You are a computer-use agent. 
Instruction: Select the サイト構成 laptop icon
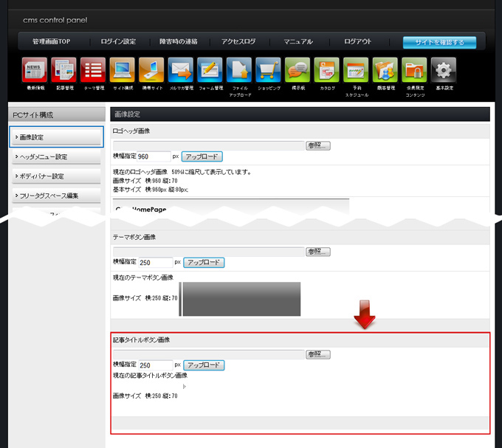click(x=123, y=70)
